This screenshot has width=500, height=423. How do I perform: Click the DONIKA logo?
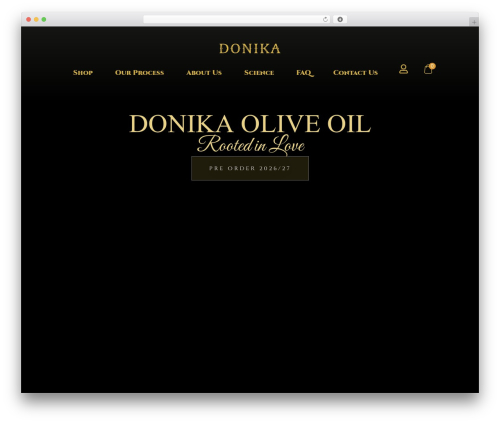(x=250, y=49)
